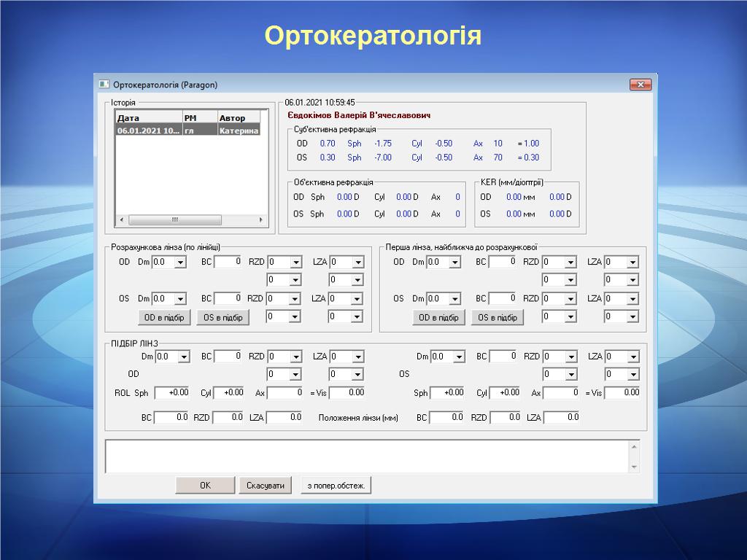Click OD BC field in Розрахункова лінза
Image resolution: width=747 pixels, height=560 pixels.
pos(228,262)
